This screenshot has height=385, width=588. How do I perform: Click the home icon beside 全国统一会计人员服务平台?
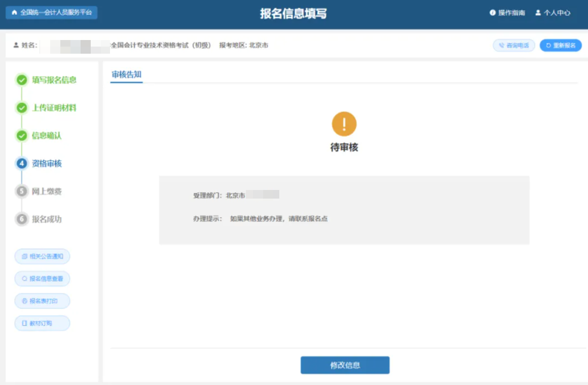14,13
